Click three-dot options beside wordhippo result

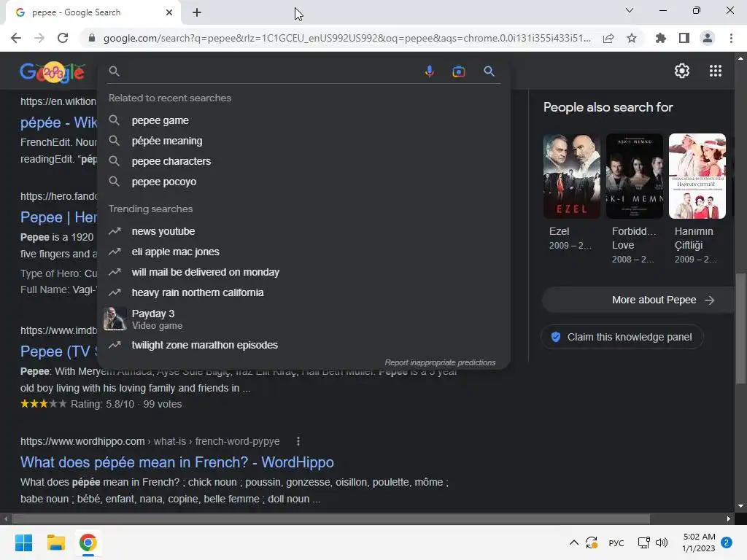pyautogui.click(x=298, y=441)
